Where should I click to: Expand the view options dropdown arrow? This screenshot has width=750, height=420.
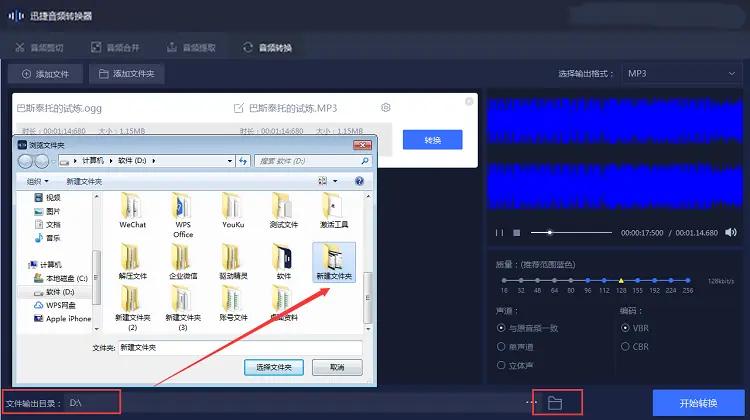pos(335,181)
